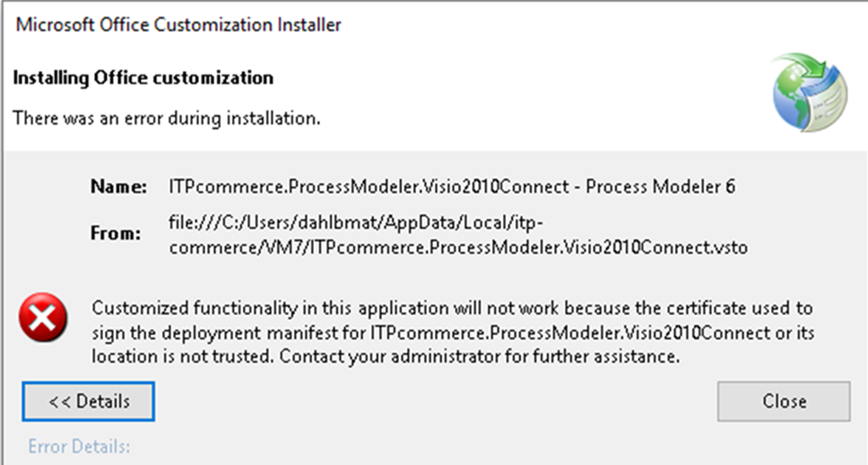The height and width of the screenshot is (465, 868).
Task: Click the white cross inside red circle
Action: tap(43, 318)
